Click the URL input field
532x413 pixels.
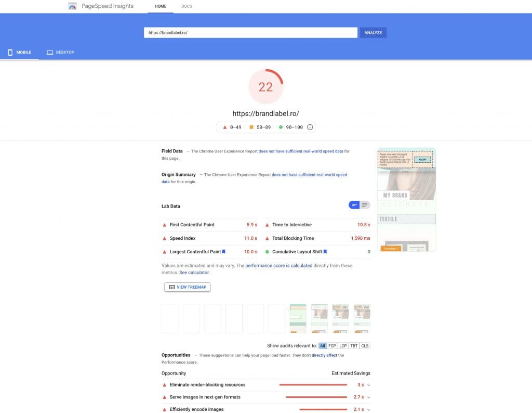click(x=250, y=32)
